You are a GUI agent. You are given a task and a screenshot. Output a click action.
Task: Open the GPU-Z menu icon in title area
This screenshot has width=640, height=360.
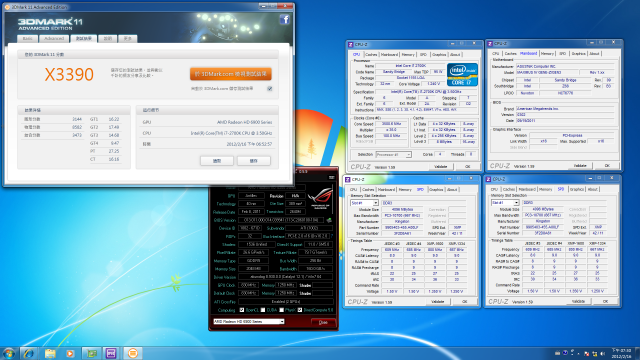click(331, 177)
